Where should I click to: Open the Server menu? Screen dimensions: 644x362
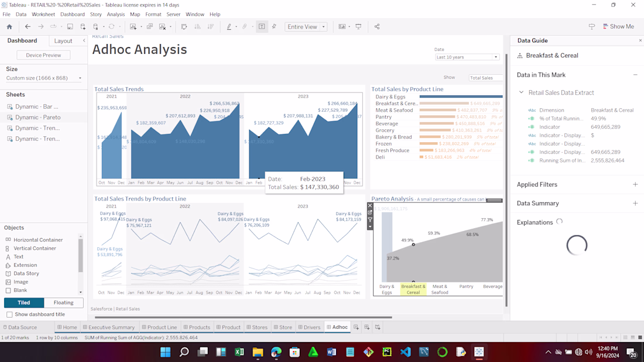173,15
